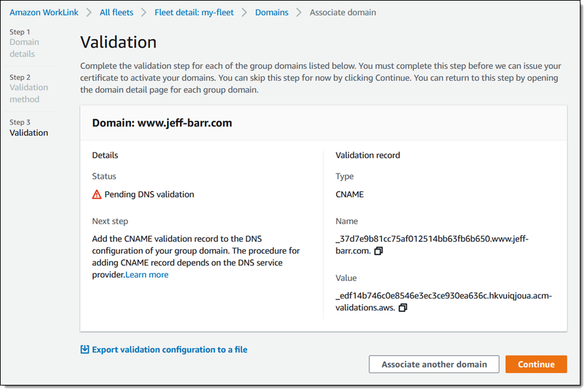The width and height of the screenshot is (587, 392).
Task: Click the Pending DNS validation warning icon
Action: click(97, 194)
